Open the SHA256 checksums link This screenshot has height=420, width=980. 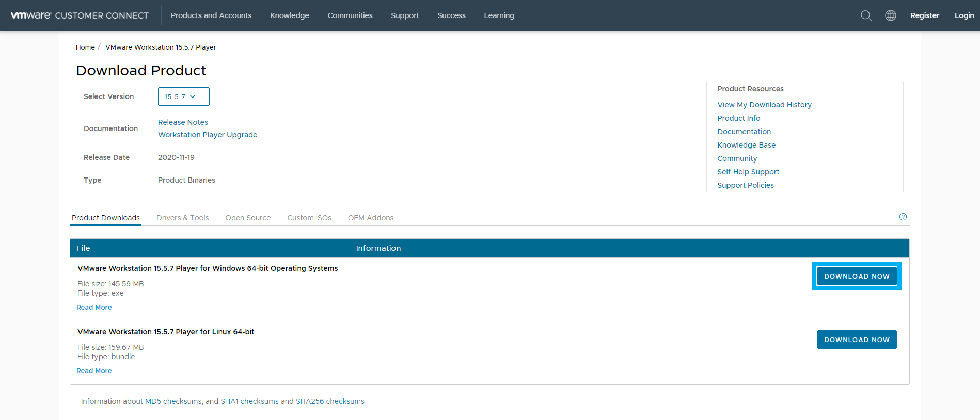tap(330, 401)
